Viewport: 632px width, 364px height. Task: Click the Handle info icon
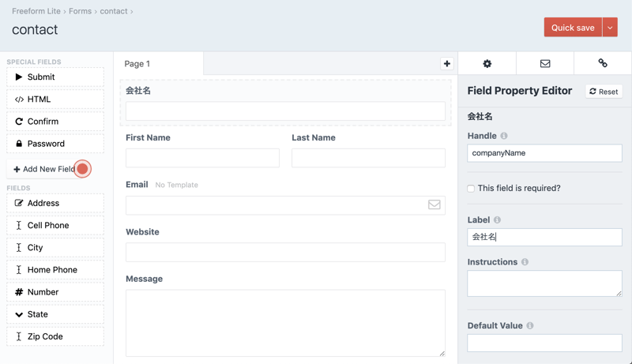click(504, 136)
